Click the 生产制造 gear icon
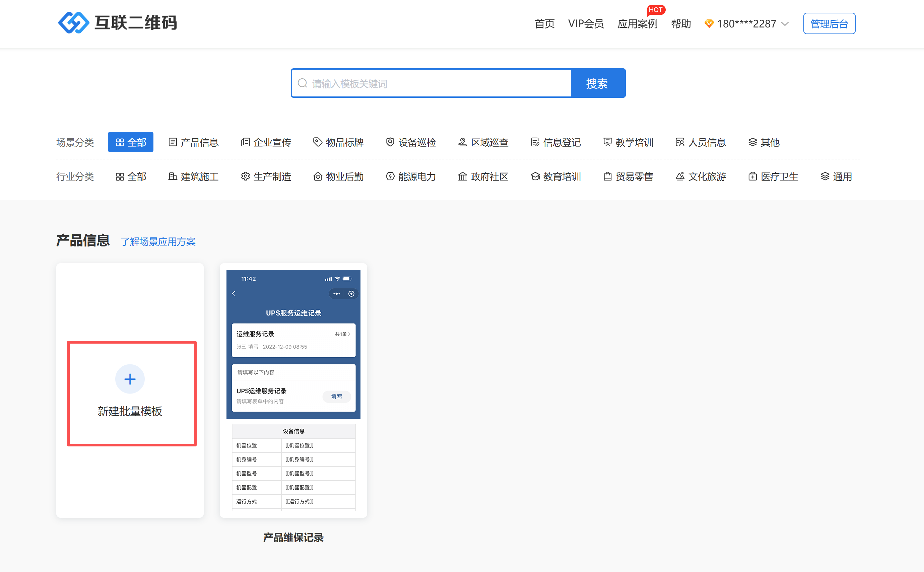 (245, 177)
